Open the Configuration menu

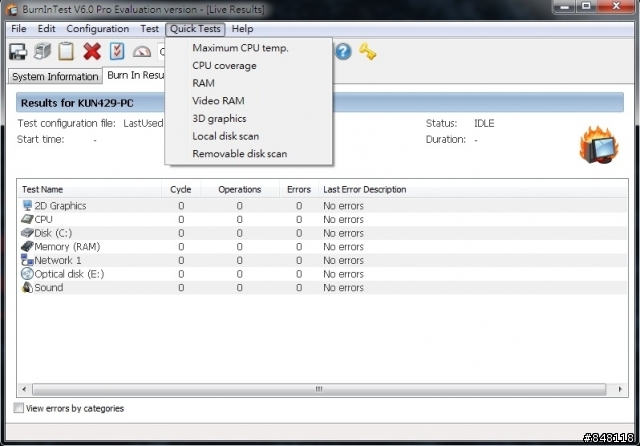click(x=98, y=29)
